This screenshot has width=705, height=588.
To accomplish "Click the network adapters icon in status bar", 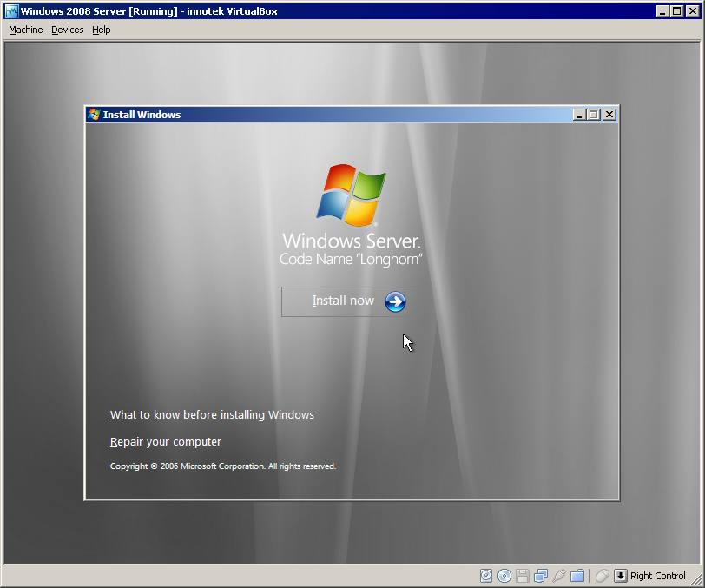I will coord(541,576).
